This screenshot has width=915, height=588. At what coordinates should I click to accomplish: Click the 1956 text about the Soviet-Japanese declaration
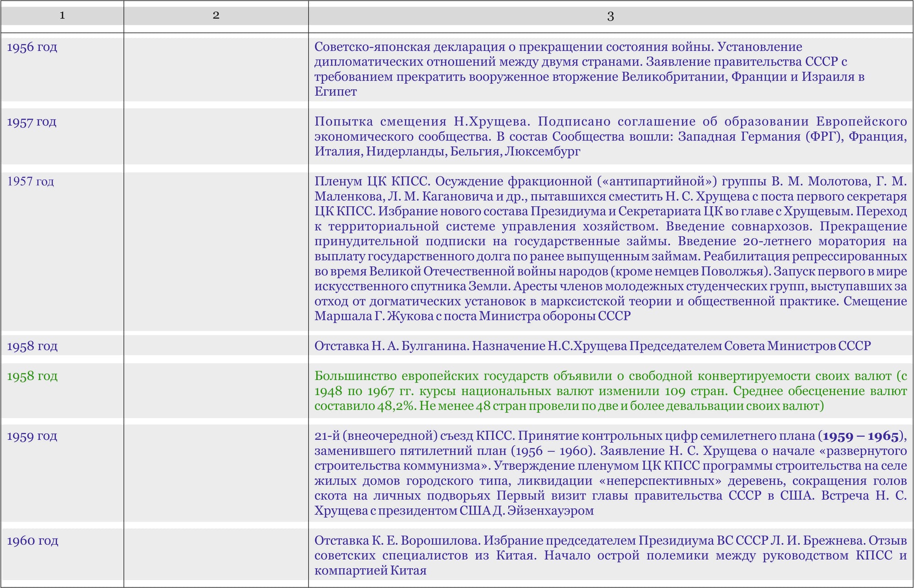click(x=589, y=69)
